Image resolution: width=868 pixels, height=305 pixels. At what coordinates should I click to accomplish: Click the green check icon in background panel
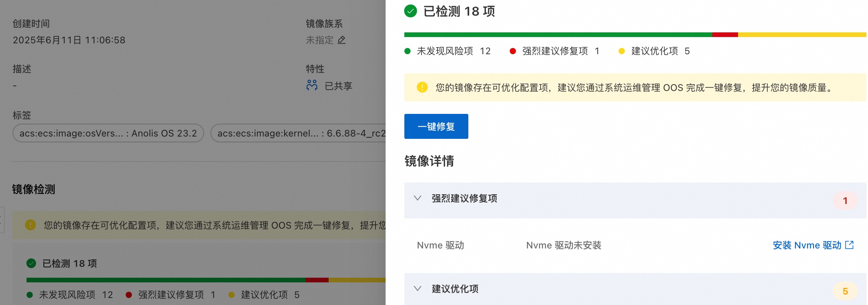click(31, 264)
